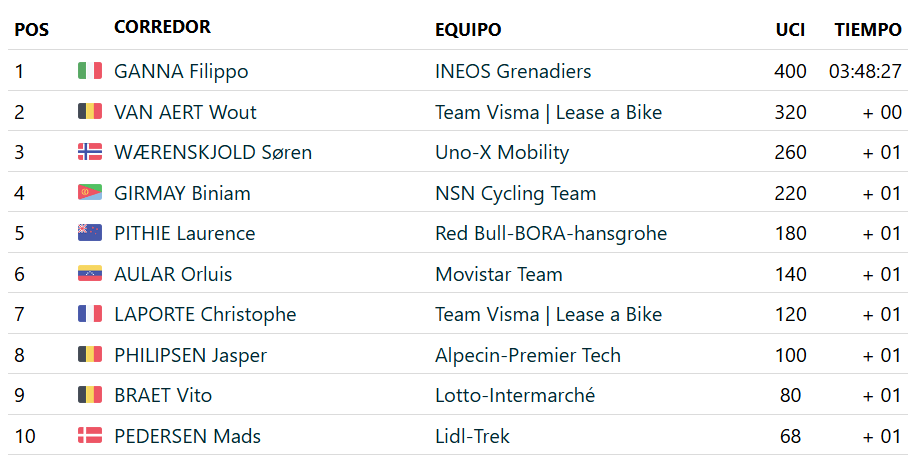Click the Norwegian flag beside WÆRENSKJOLD Søren

click(90, 152)
